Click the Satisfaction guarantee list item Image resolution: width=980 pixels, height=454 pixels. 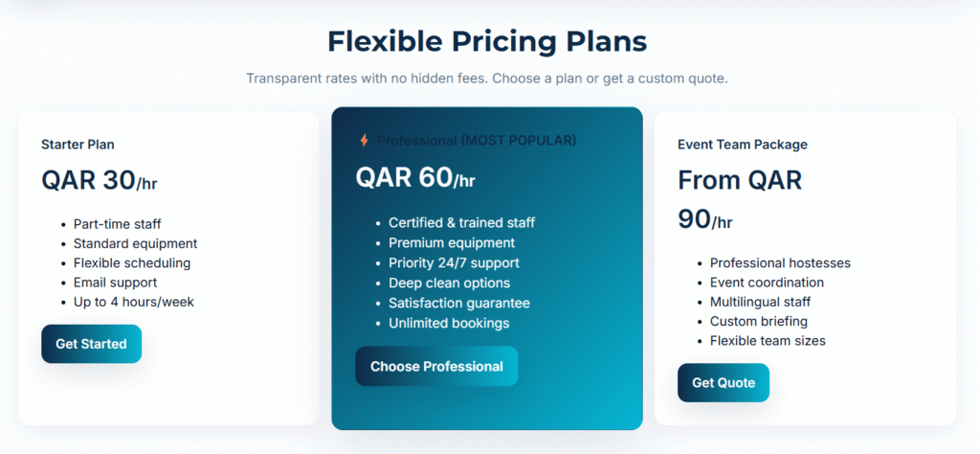(459, 303)
